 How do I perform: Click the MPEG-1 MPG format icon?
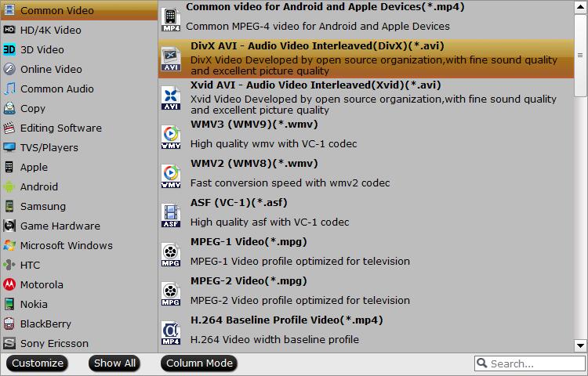tap(170, 254)
